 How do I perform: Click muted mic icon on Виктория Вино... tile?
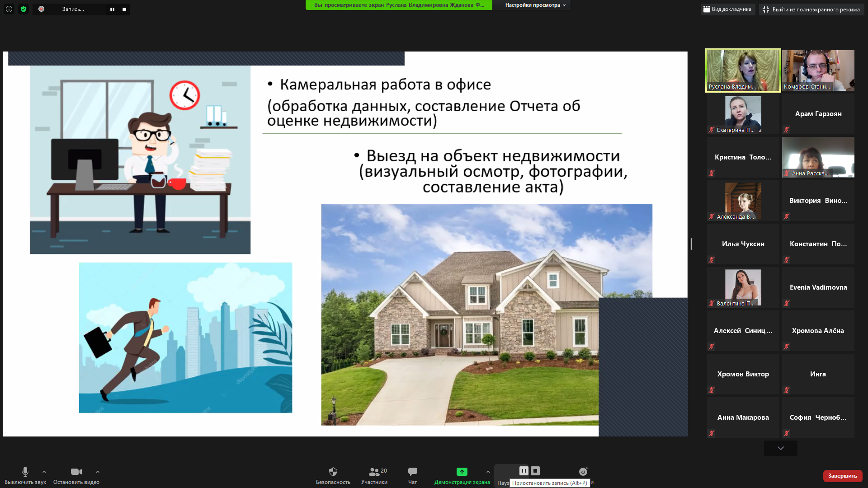point(787,216)
